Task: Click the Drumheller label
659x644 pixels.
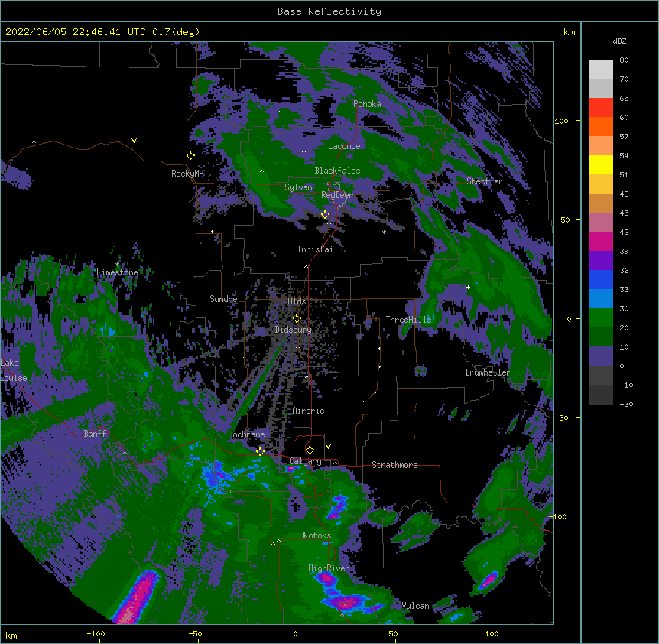Action: pyautogui.click(x=488, y=373)
